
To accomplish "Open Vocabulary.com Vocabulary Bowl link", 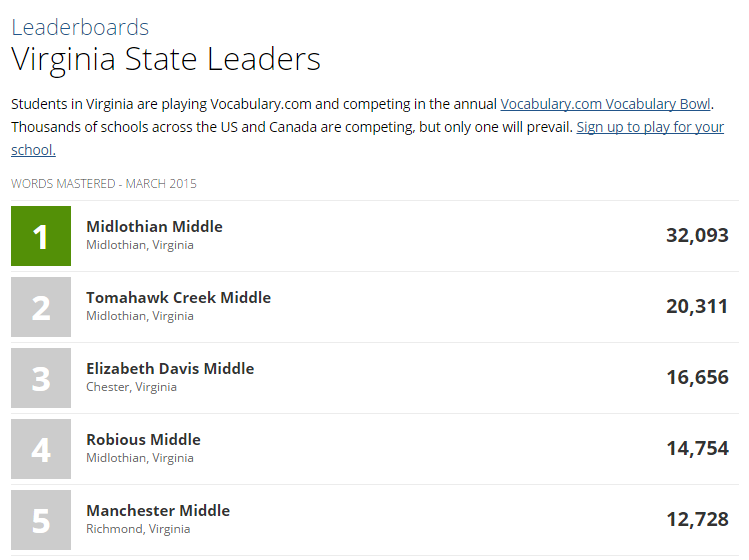I will coord(606,104).
